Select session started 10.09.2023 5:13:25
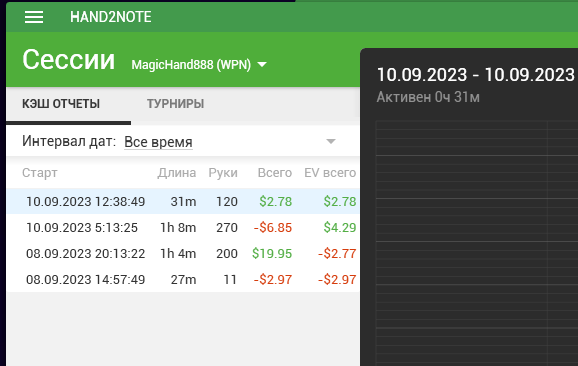This screenshot has width=578, height=366. (x=183, y=227)
